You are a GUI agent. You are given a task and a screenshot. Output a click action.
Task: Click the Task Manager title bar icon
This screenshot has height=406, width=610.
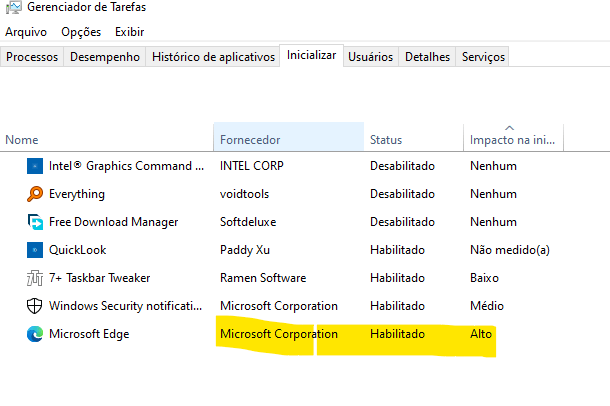(14, 7)
